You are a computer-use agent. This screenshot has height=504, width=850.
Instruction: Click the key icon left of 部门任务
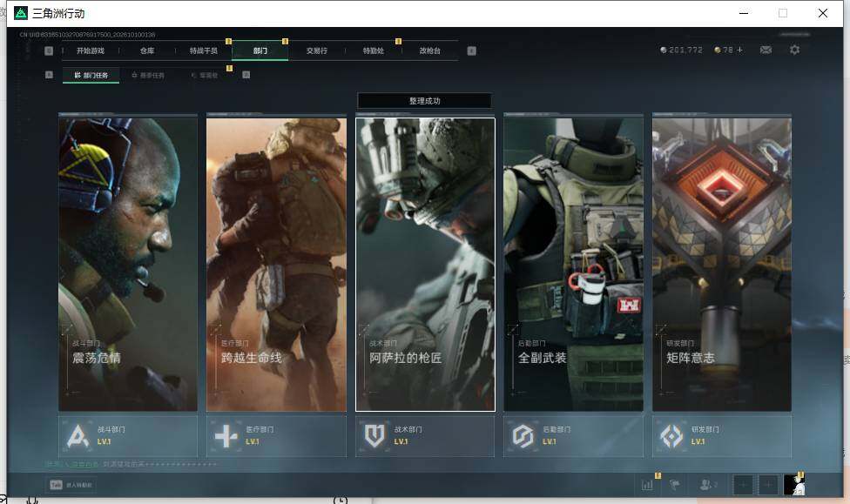49,75
